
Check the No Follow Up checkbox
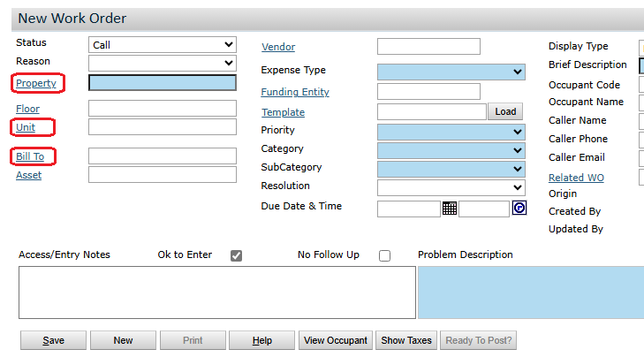click(x=384, y=255)
